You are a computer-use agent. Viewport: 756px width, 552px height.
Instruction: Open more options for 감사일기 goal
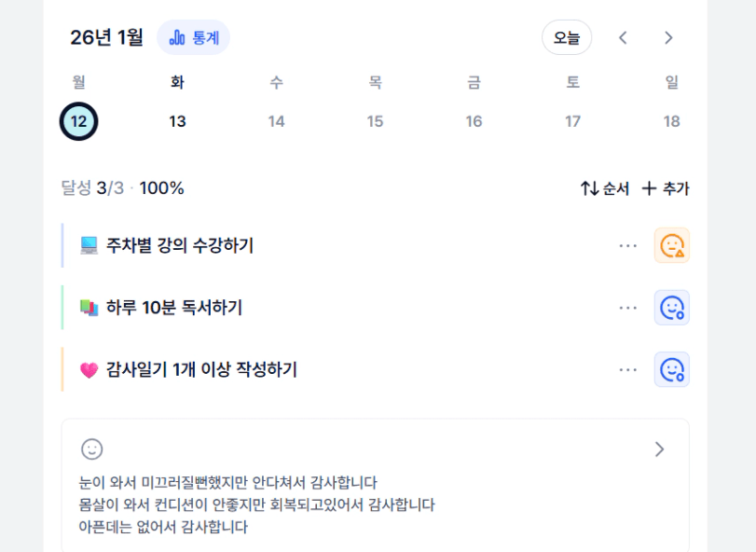[627, 370]
